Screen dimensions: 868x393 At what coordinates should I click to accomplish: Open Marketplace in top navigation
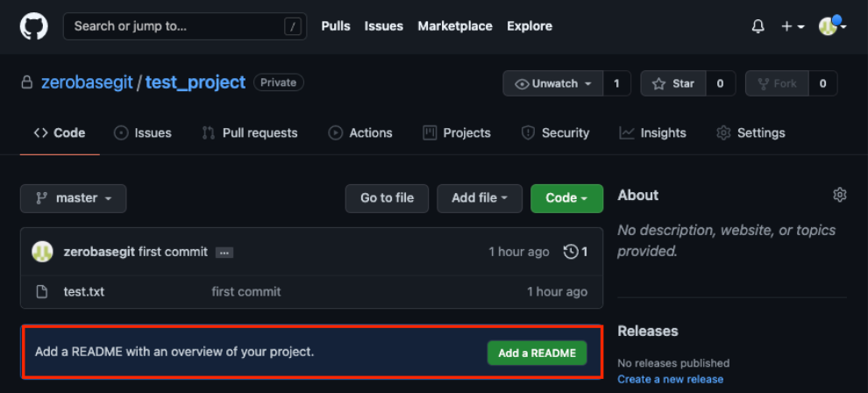(455, 26)
